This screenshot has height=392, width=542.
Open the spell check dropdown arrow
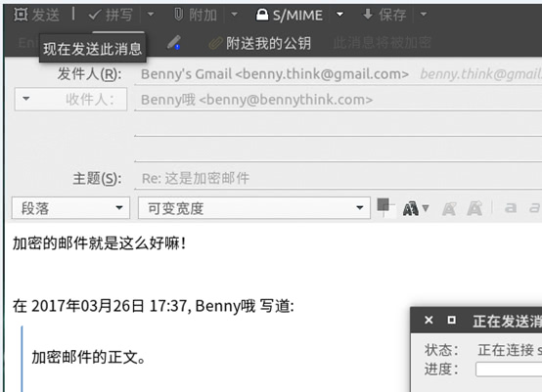151,15
